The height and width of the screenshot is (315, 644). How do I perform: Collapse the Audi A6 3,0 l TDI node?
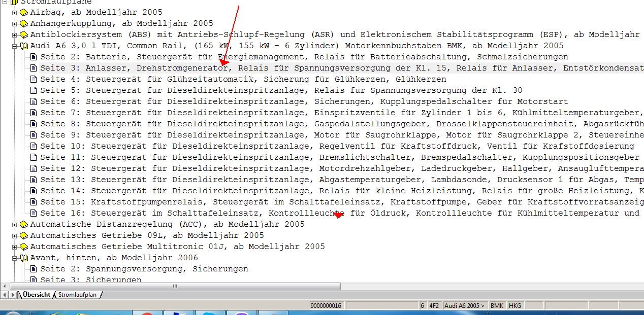coord(14,46)
